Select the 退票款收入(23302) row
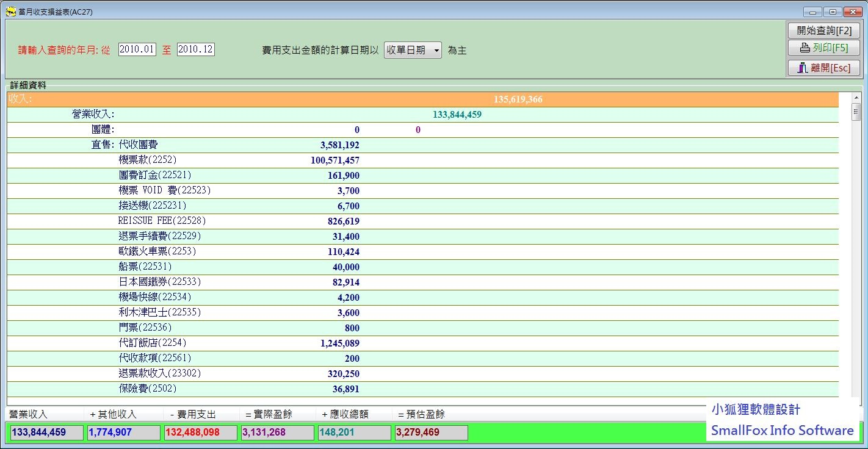868x449 pixels. [x=422, y=374]
